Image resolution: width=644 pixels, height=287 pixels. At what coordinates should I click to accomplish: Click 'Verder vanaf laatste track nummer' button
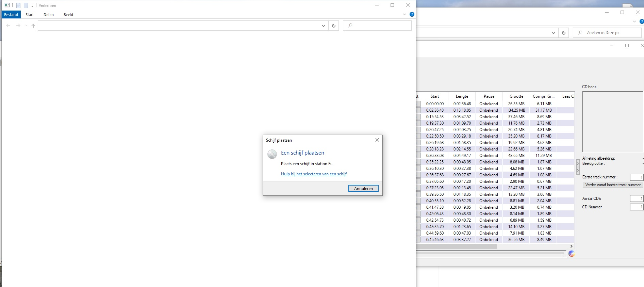[613, 185]
